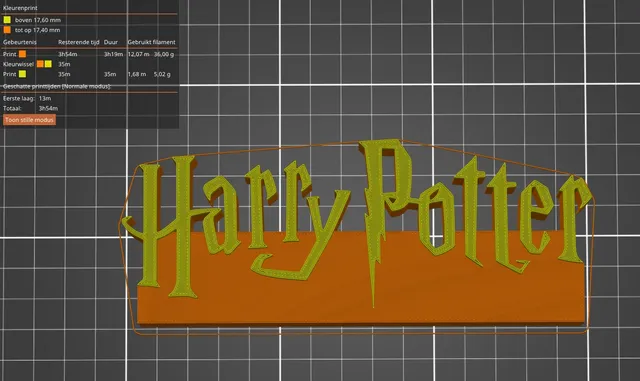640x381 pixels.
Task: Click the 'Gebruikt filament' column header
Action: 151,42
